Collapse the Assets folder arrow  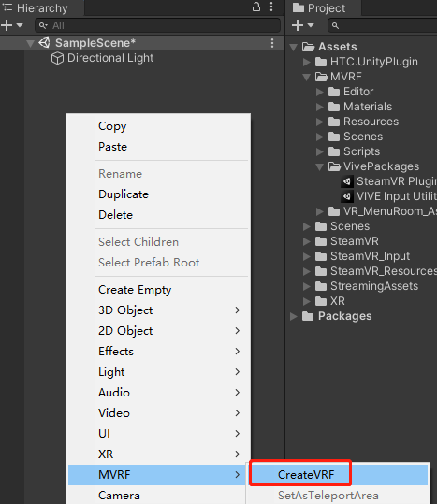click(x=293, y=48)
